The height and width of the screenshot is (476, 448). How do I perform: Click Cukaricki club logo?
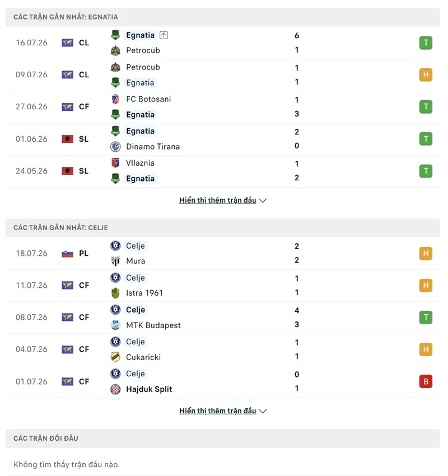pos(115,357)
